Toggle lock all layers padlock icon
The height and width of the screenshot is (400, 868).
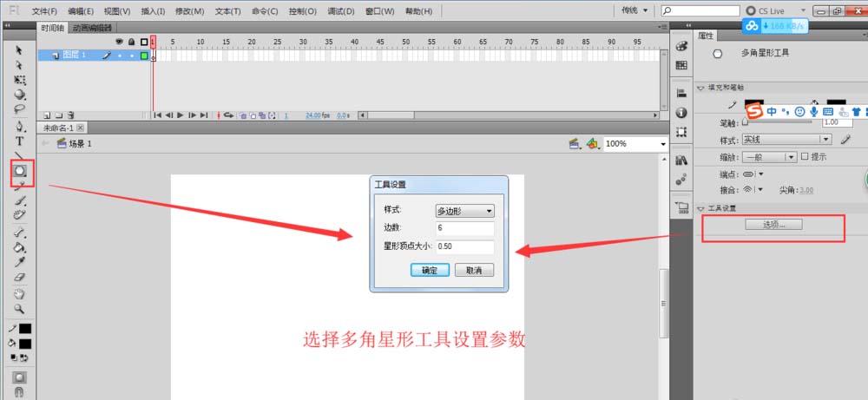pos(132,42)
